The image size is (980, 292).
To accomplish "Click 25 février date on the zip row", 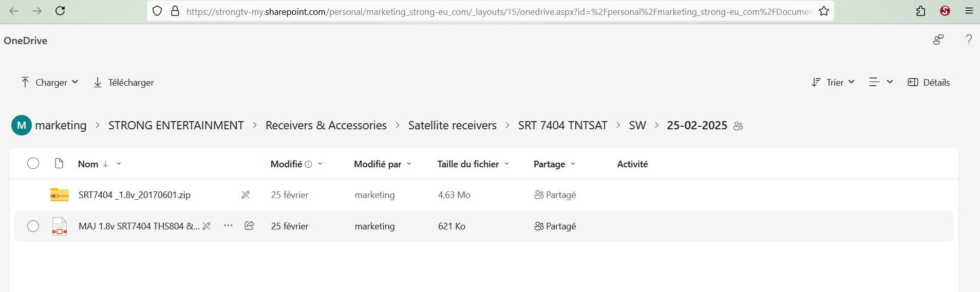I will pyautogui.click(x=290, y=194).
